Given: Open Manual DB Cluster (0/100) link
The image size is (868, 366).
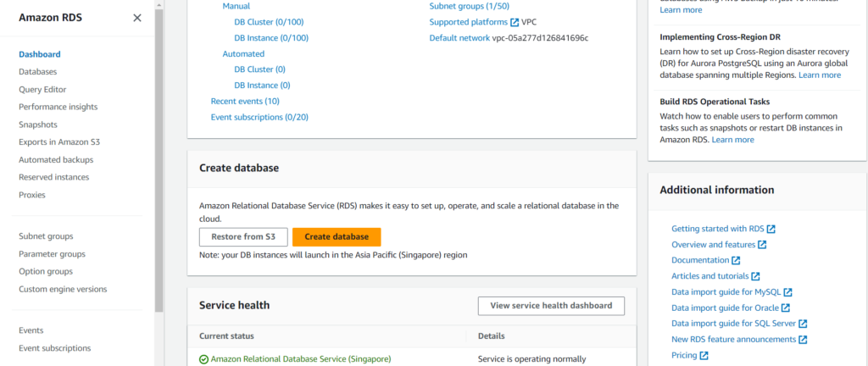Looking at the screenshot, I should coord(269,22).
